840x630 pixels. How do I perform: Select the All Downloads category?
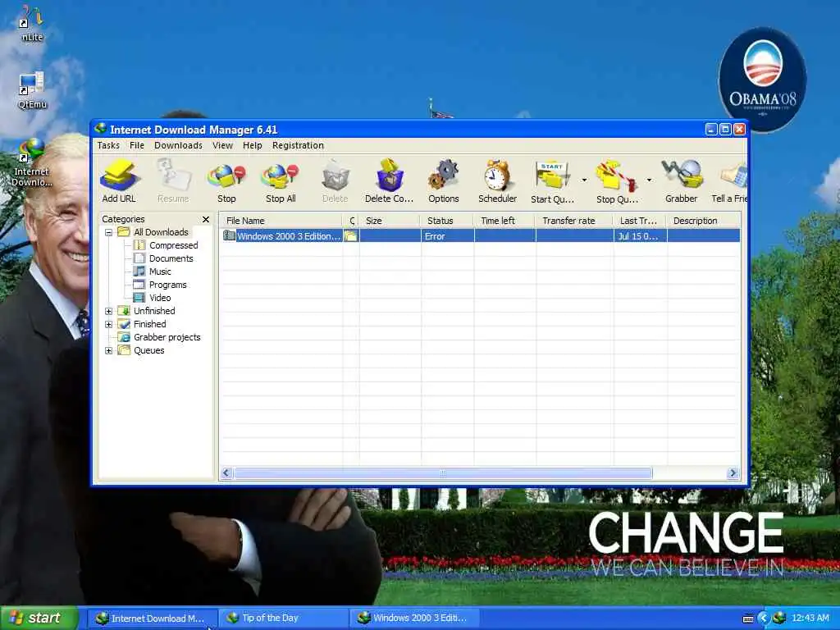coord(162,232)
